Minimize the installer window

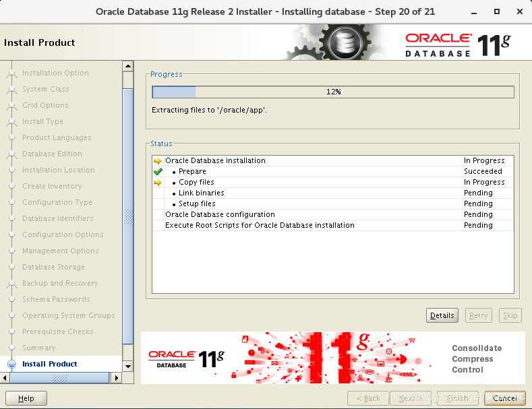(x=474, y=12)
